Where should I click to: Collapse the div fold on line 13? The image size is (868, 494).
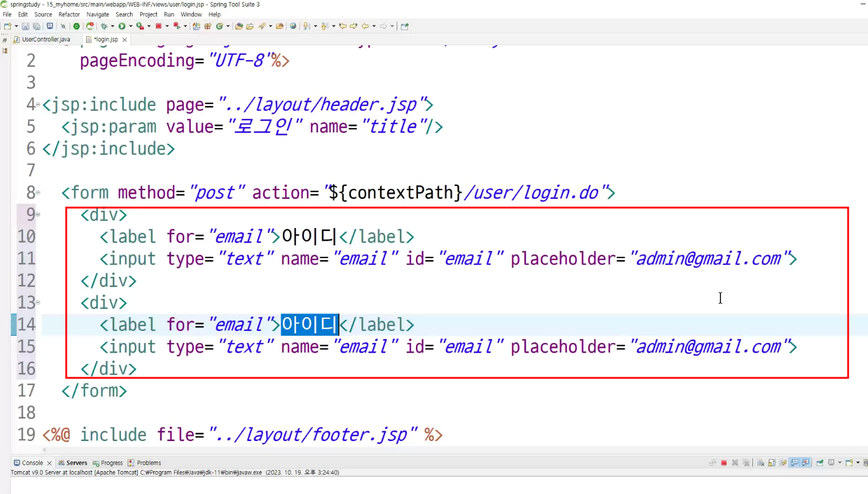point(38,303)
